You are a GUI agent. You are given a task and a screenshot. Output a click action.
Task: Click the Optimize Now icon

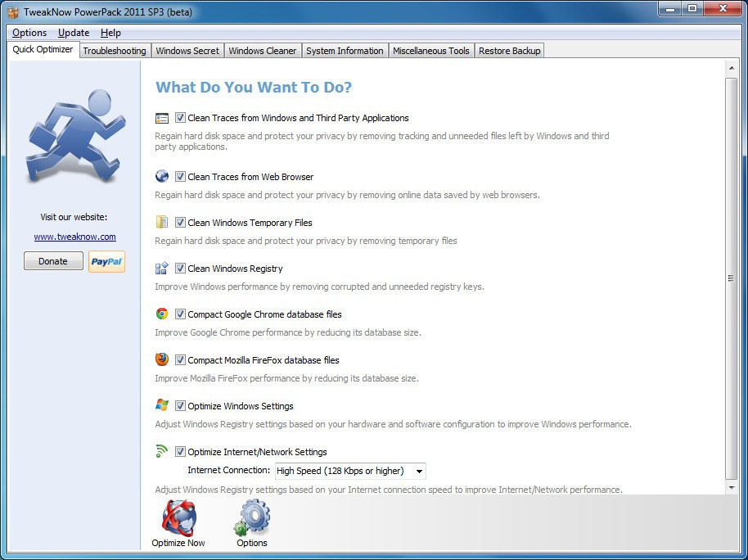click(x=178, y=518)
